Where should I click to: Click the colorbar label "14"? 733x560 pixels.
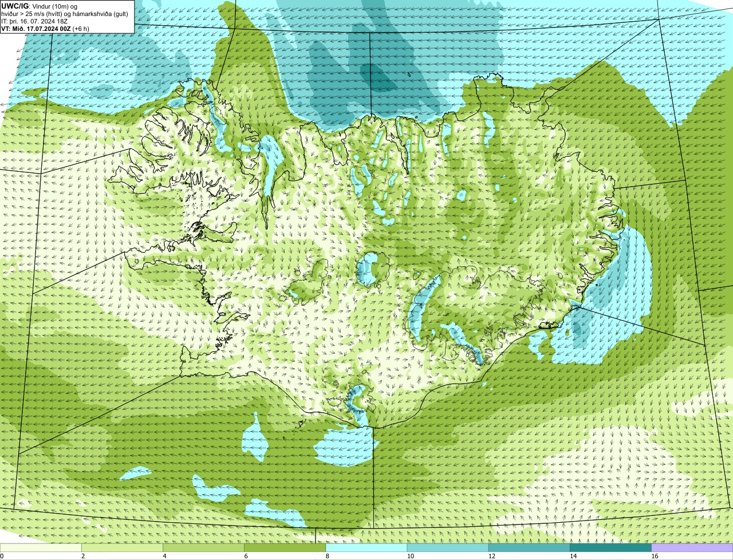[573, 556]
